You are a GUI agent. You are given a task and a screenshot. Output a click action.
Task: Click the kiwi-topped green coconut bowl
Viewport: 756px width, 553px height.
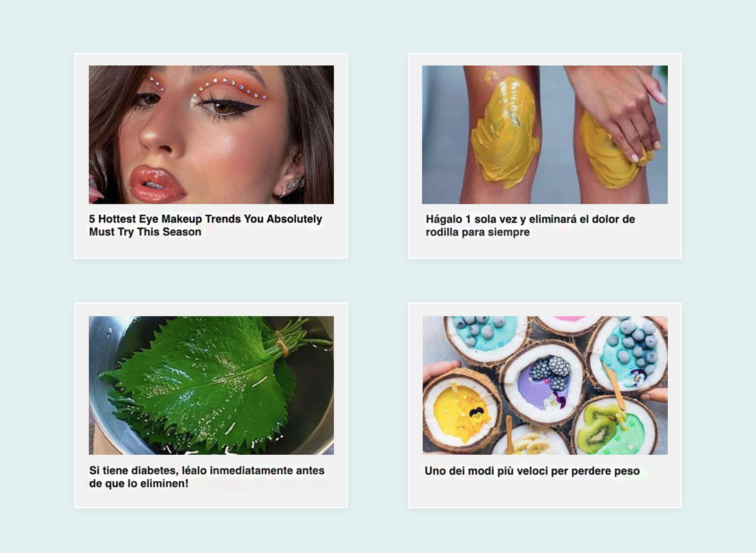click(613, 427)
